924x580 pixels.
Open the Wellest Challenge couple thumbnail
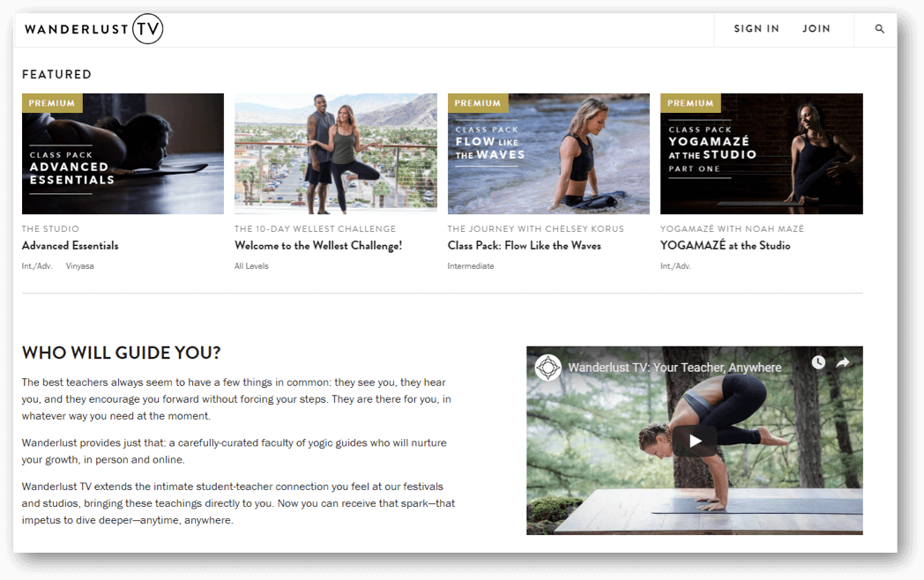336,154
